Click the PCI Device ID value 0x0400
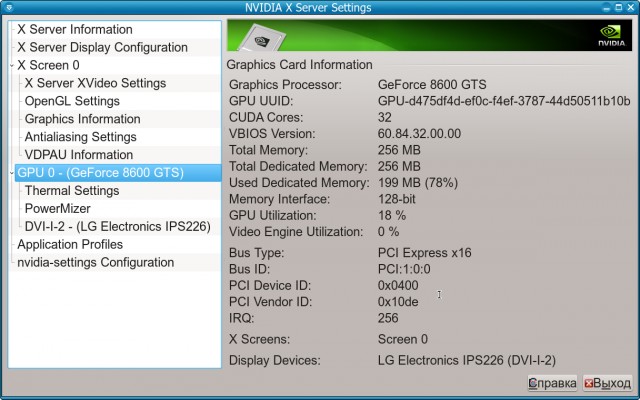The height and width of the screenshot is (400, 640). coord(398,286)
